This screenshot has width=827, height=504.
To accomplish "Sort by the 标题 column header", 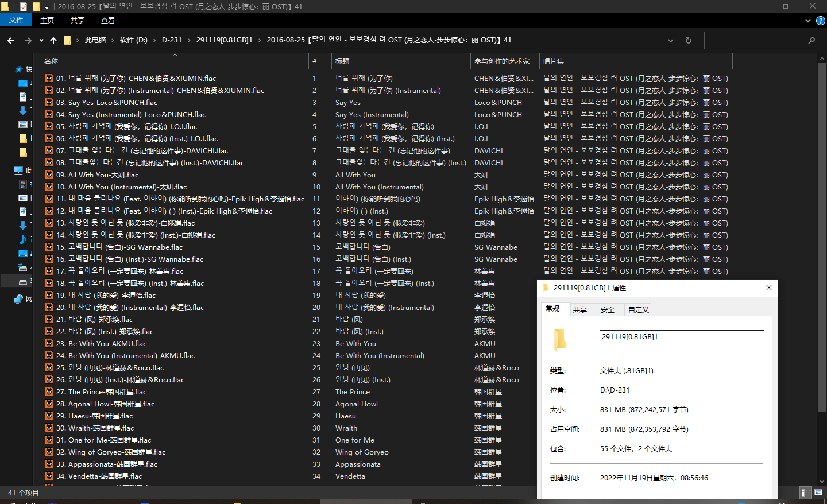I will tap(342, 61).
